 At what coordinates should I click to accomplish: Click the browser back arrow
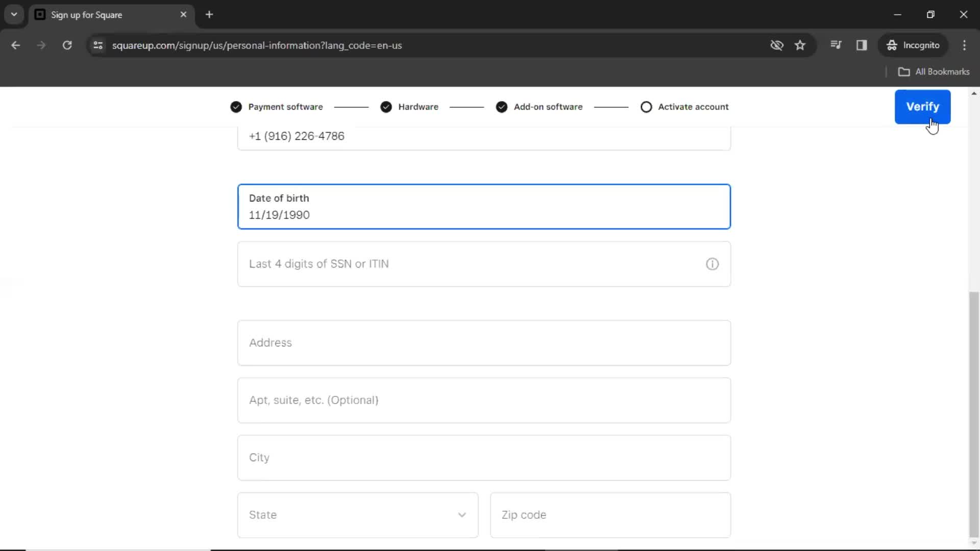(15, 45)
